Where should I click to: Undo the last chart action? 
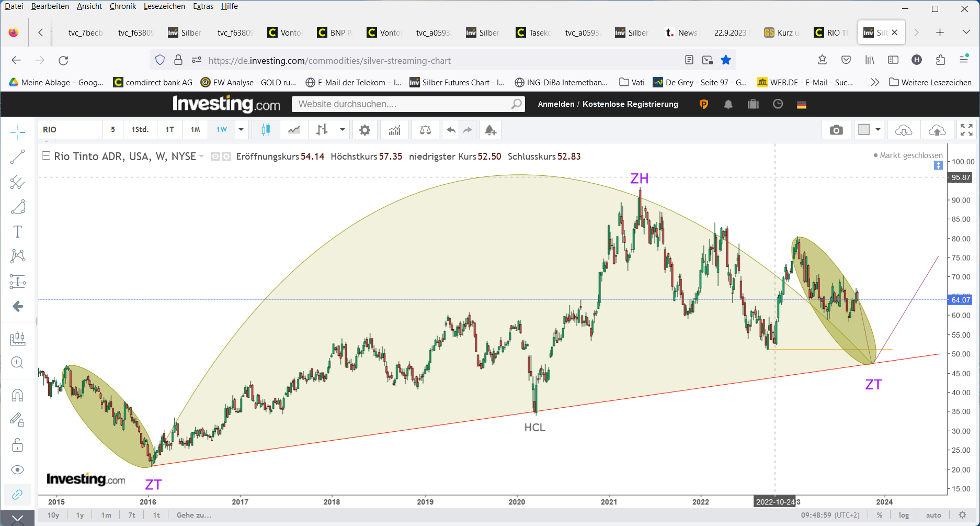tap(451, 130)
